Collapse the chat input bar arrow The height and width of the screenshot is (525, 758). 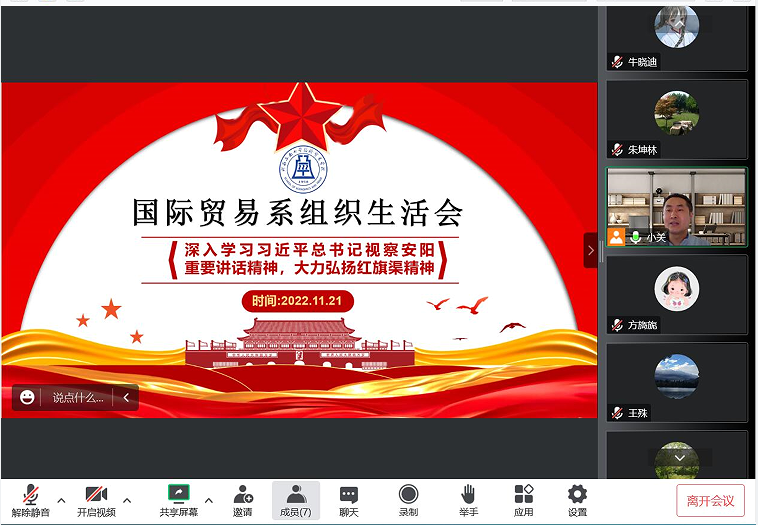tap(126, 397)
